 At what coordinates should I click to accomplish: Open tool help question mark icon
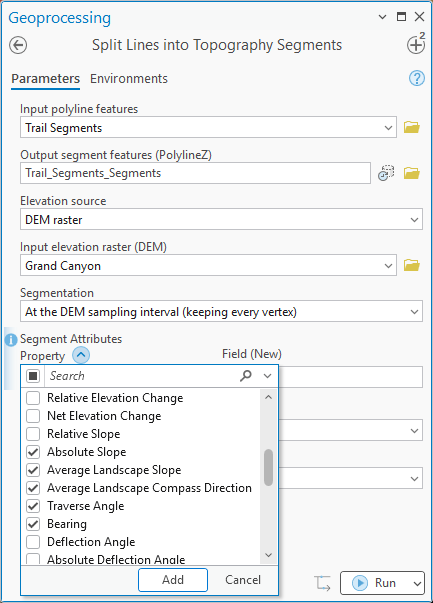[416, 78]
